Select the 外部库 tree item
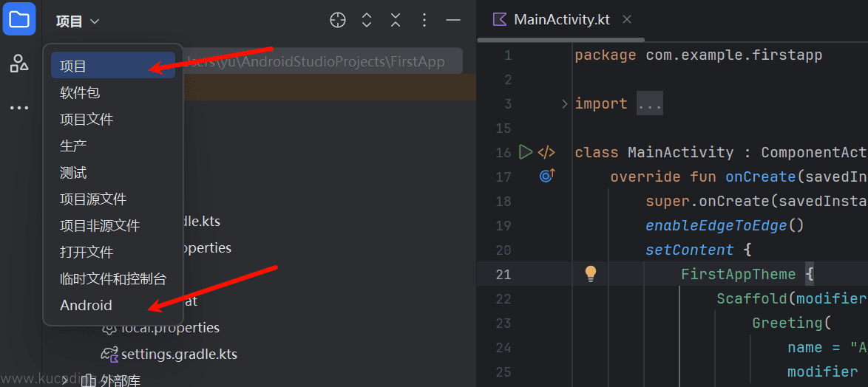The height and width of the screenshot is (387, 868). [x=120, y=380]
